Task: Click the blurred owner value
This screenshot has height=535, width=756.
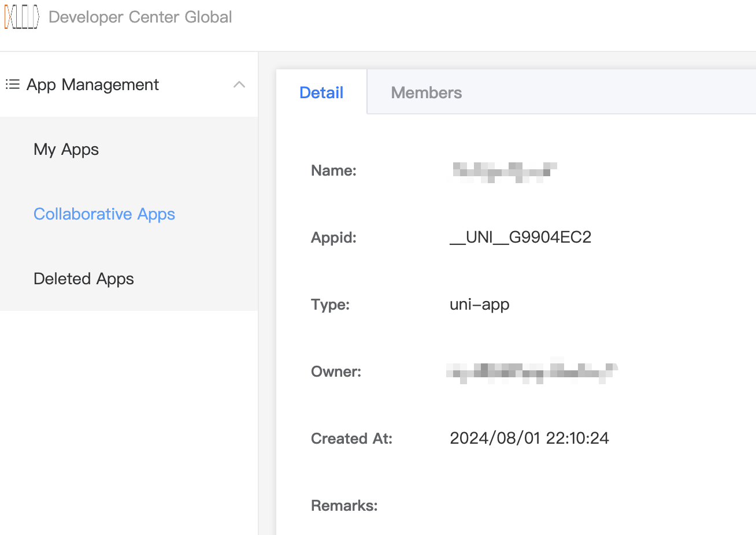Action: click(532, 371)
